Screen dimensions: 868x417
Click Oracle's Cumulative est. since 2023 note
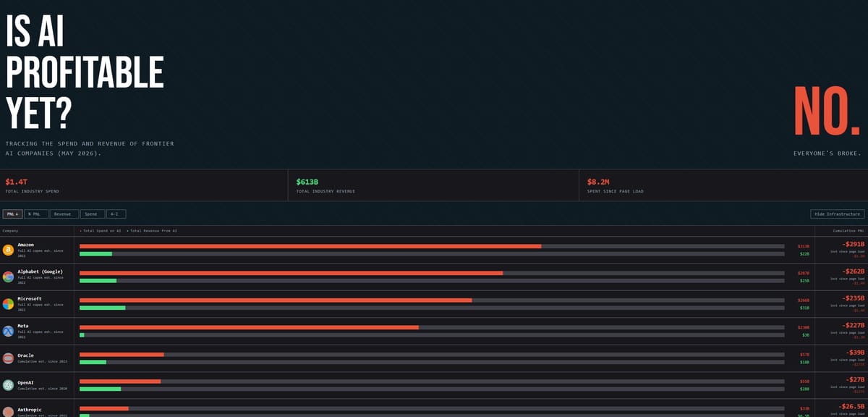(43, 361)
